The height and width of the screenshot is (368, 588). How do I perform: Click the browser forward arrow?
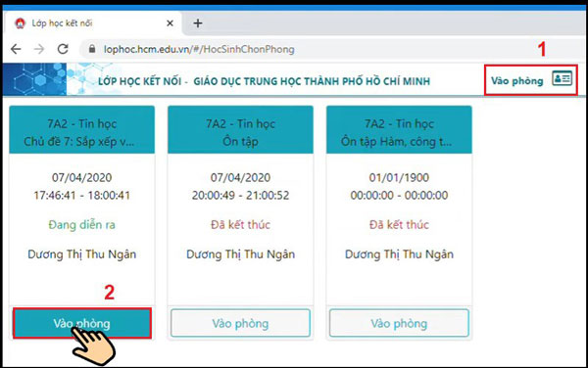(39, 49)
